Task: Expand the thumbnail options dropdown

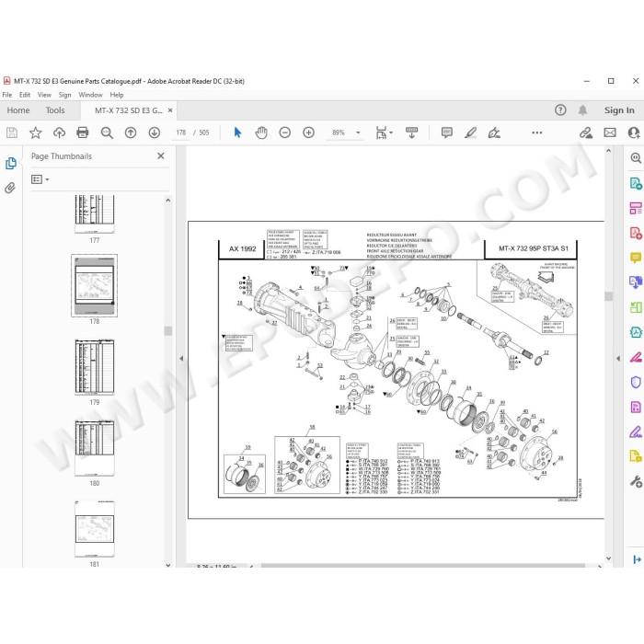Action: point(40,179)
